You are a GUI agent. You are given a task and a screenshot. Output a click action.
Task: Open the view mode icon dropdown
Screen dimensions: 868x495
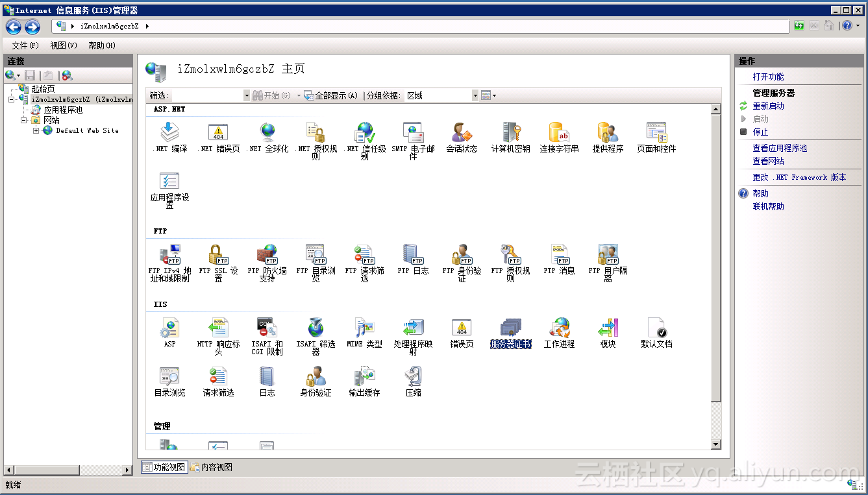pos(489,95)
